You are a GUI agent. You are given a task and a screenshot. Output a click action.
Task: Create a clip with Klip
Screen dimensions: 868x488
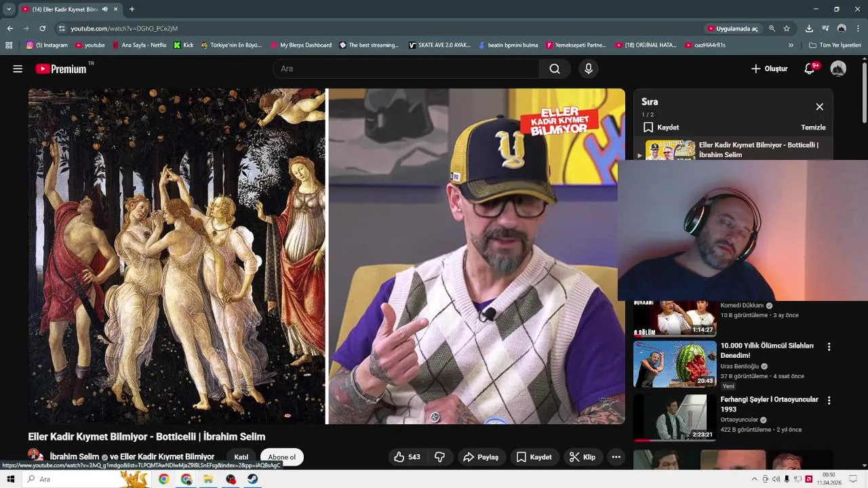(x=582, y=457)
